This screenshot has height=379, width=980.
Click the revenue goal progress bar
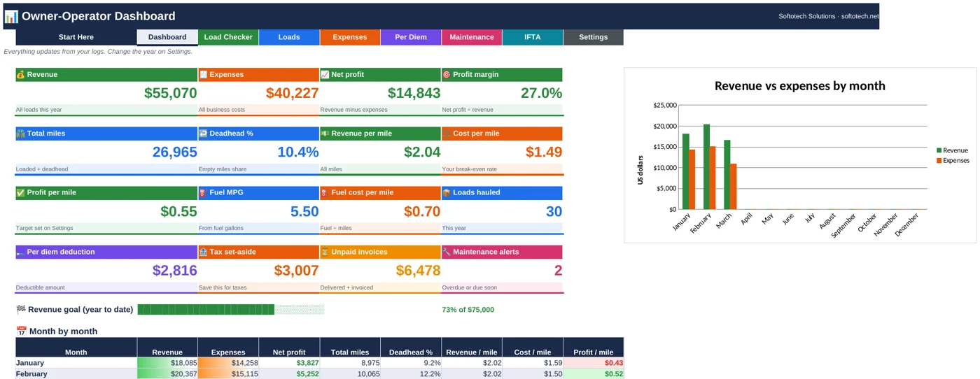[231, 310]
